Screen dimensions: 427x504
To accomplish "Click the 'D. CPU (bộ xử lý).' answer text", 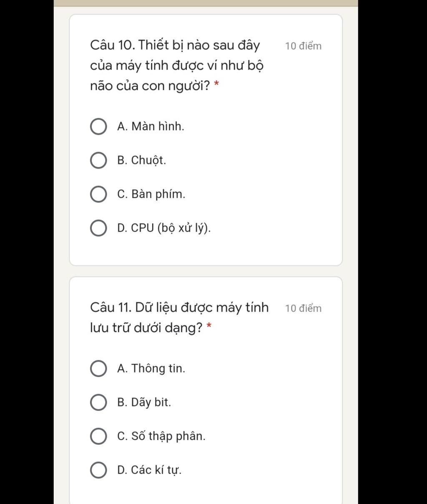I will click(x=164, y=228).
